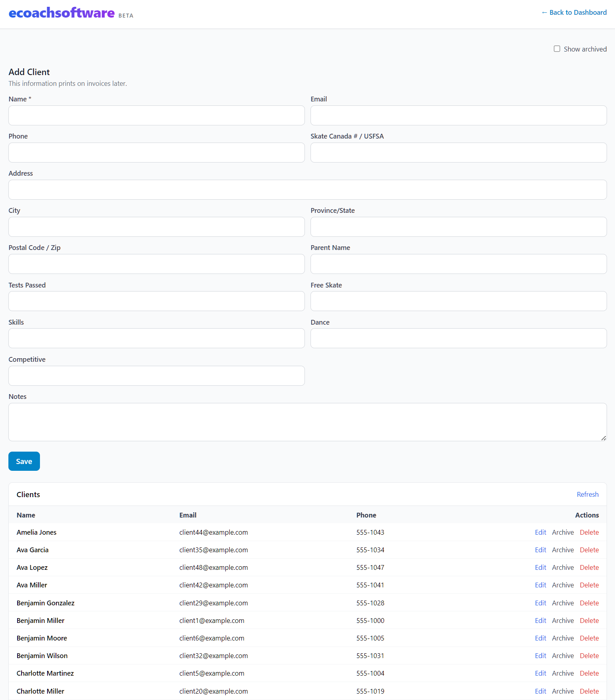The image size is (615, 700).
Task: Refresh the Clients list
Action: (587, 494)
